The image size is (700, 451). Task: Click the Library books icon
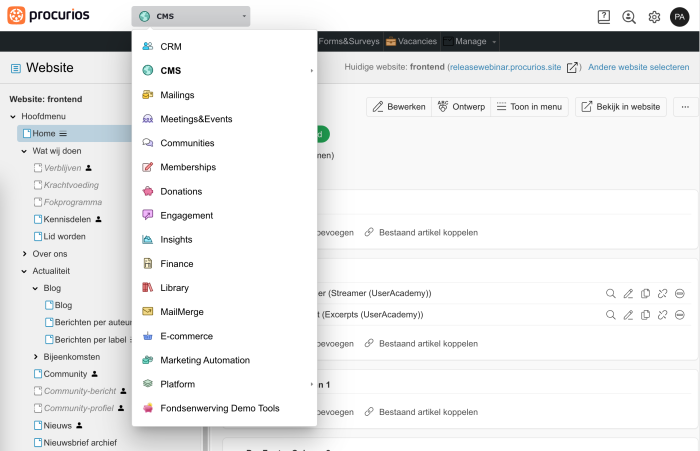(148, 288)
